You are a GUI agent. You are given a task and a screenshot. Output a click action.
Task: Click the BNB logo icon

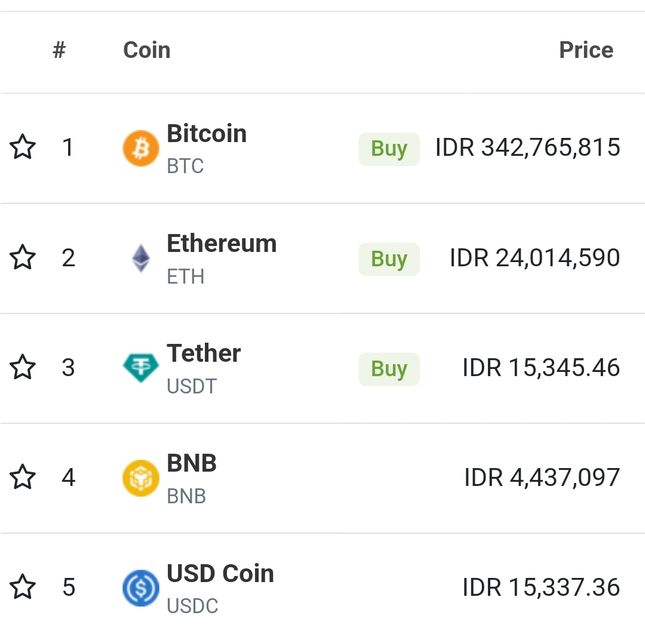pos(141,478)
